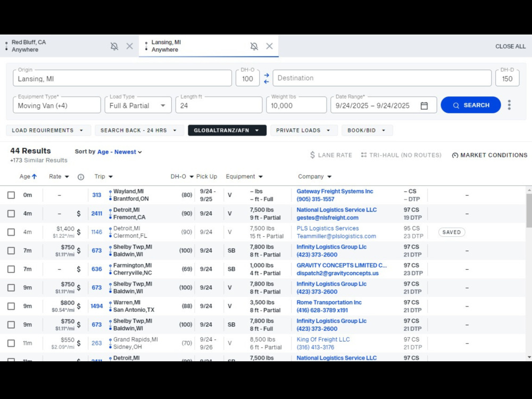Screen dimensions: 532x399
Task: Check the 9m Shelby Twp 8 ft Full row
Action: click(11, 325)
